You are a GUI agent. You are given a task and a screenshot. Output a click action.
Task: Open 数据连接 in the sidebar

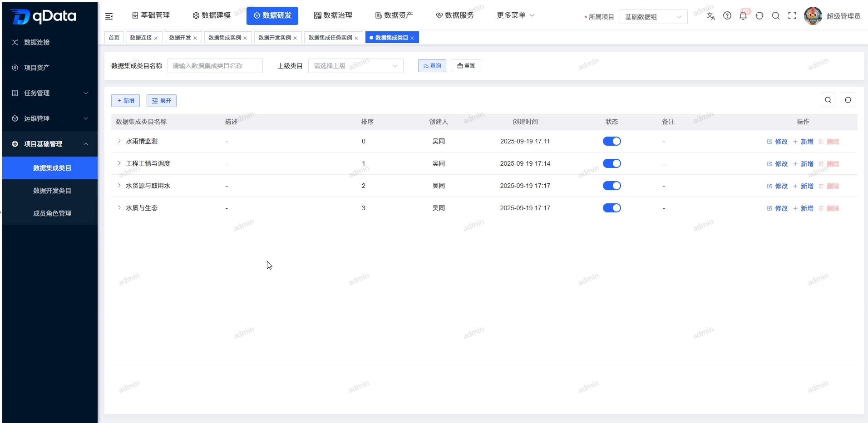[x=50, y=42]
